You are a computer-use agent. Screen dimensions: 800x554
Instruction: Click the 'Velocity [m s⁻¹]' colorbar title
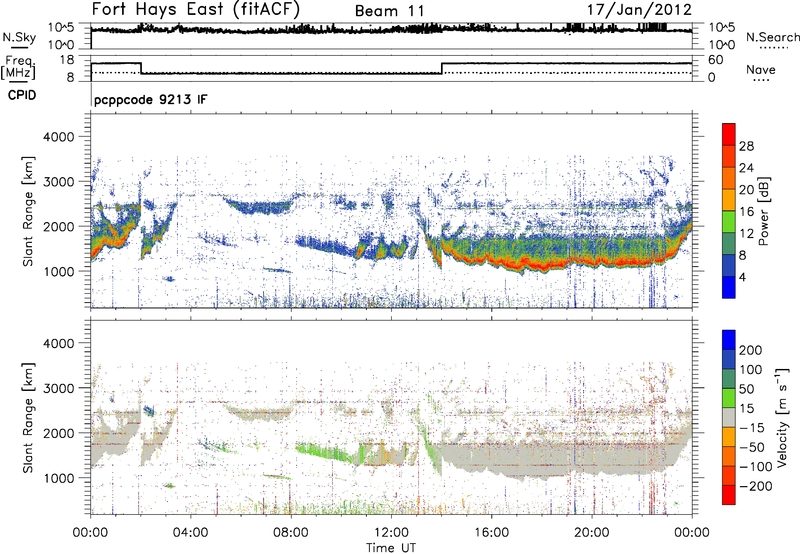pos(782,417)
